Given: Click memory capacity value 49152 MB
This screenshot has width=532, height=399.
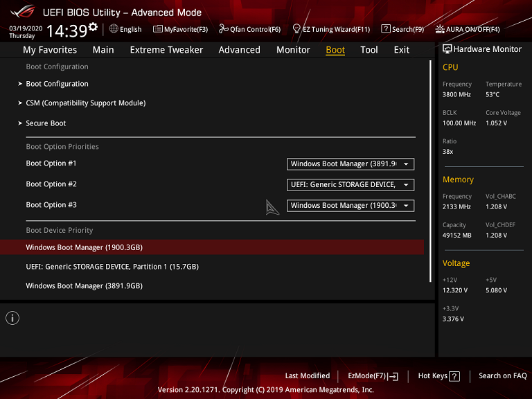Looking at the screenshot, I should pos(456,236).
